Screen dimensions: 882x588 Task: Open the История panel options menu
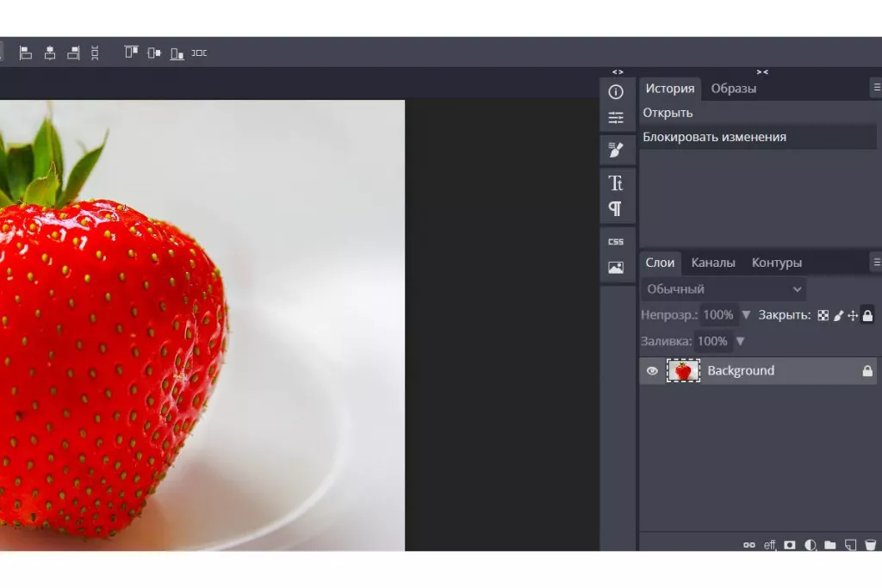tap(876, 88)
